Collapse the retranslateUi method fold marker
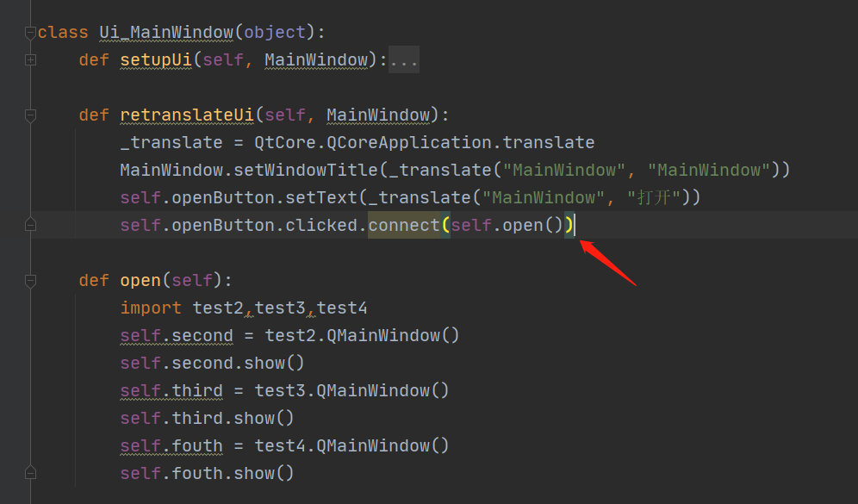 [31, 115]
